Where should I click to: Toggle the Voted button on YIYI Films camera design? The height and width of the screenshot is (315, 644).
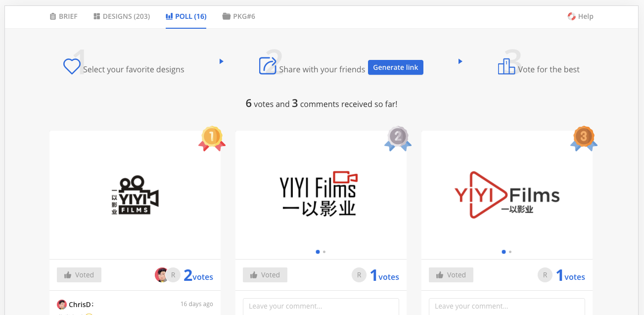tap(265, 275)
